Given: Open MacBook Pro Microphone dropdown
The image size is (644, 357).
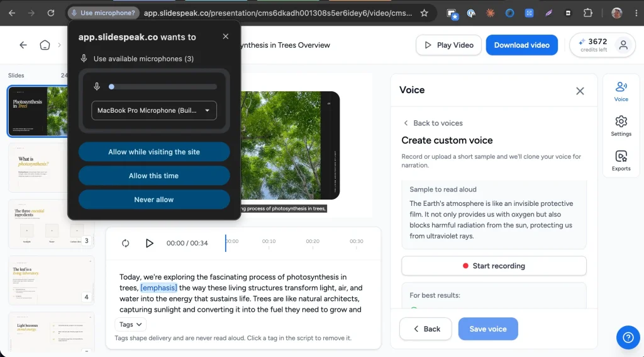Looking at the screenshot, I should pyautogui.click(x=154, y=111).
